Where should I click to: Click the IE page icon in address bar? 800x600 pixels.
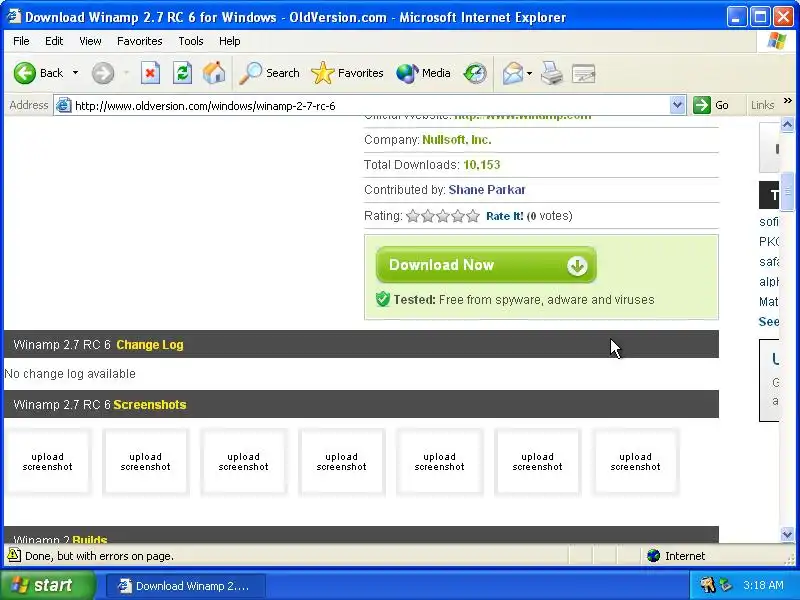(63, 106)
